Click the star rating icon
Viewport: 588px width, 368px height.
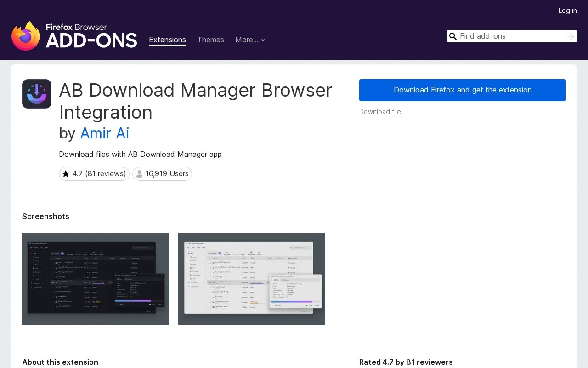click(66, 174)
